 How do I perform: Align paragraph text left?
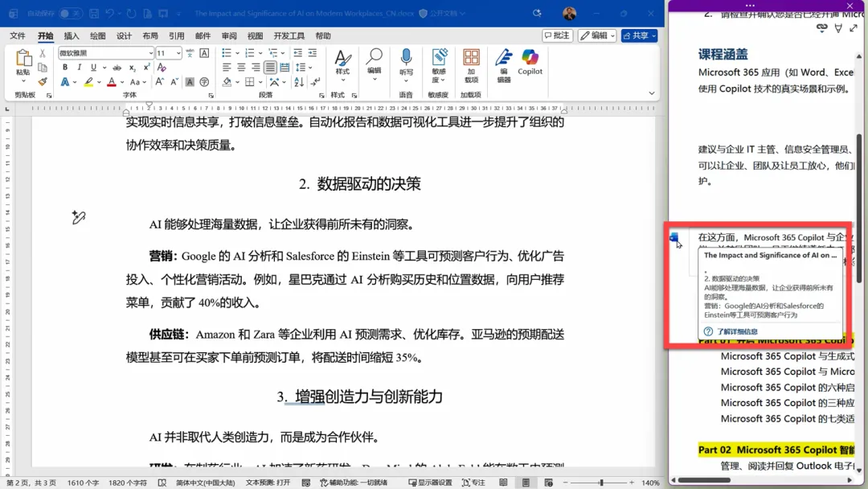coord(227,68)
